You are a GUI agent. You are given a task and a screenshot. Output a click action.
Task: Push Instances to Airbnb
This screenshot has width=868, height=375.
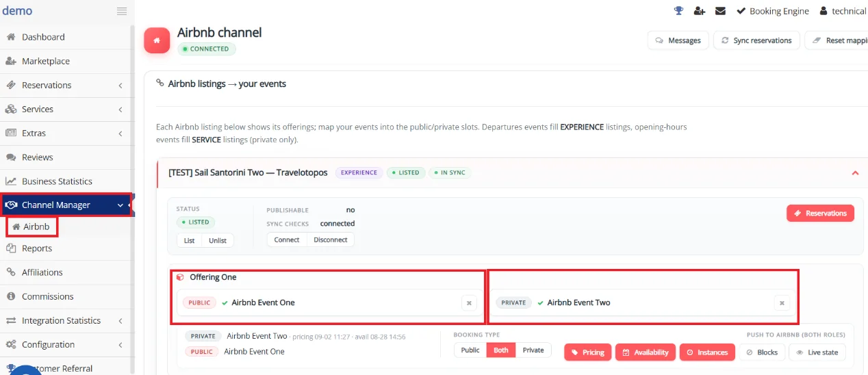(x=707, y=352)
